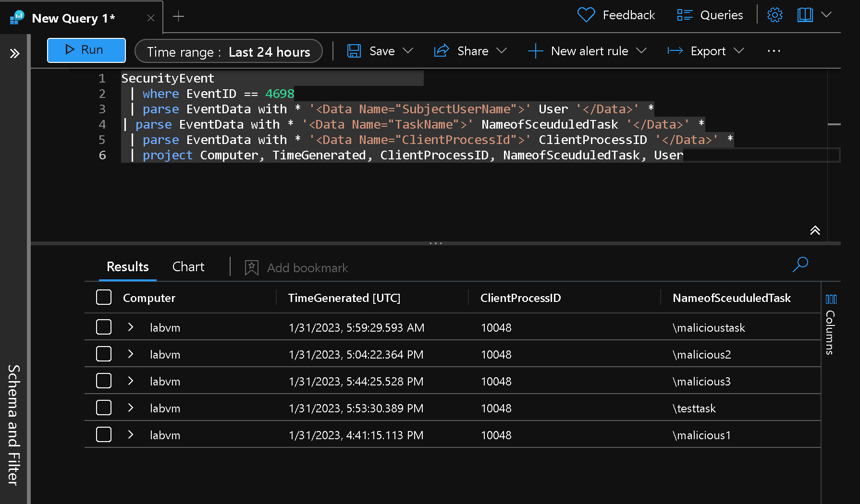Image resolution: width=860 pixels, height=504 pixels.
Task: Expand the 4:41:15.113 PM result row
Action: (130, 434)
